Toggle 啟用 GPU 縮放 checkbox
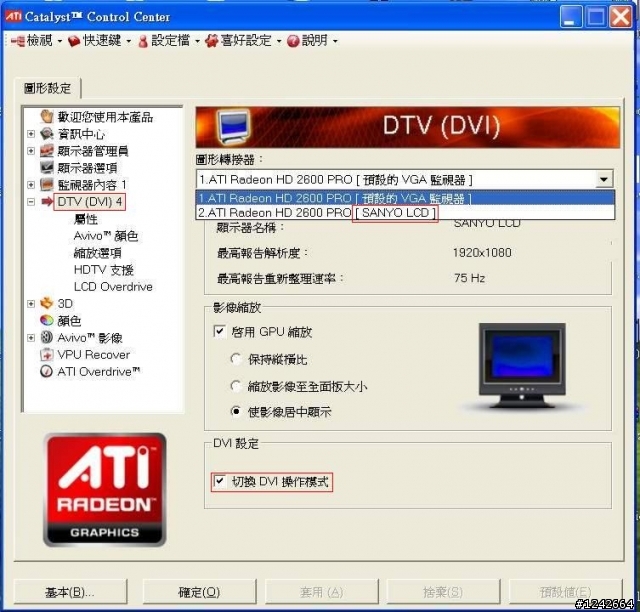This screenshot has height=612, width=640. point(220,331)
